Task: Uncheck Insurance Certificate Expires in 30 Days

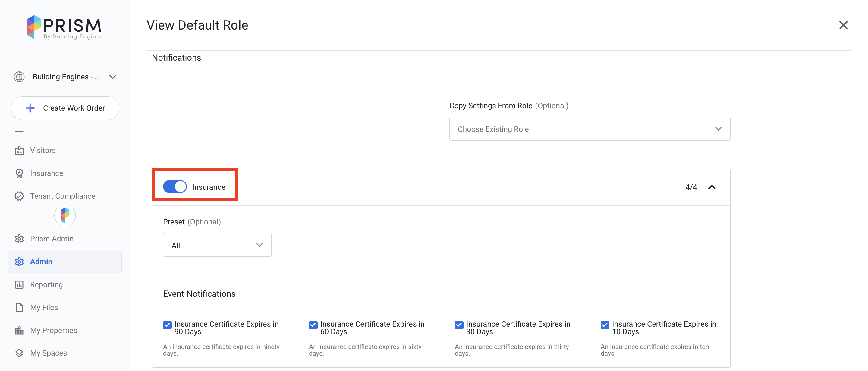Action: coord(459,325)
